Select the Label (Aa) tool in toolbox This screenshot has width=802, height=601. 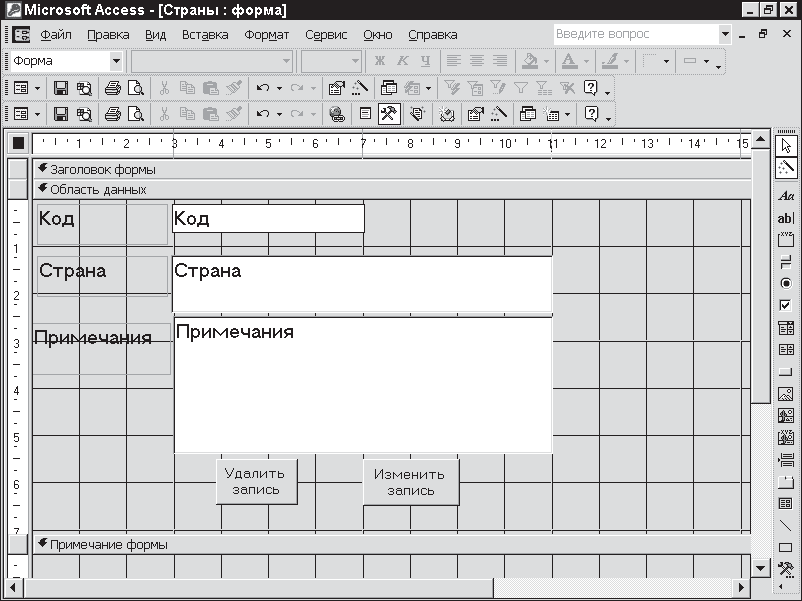(x=786, y=196)
